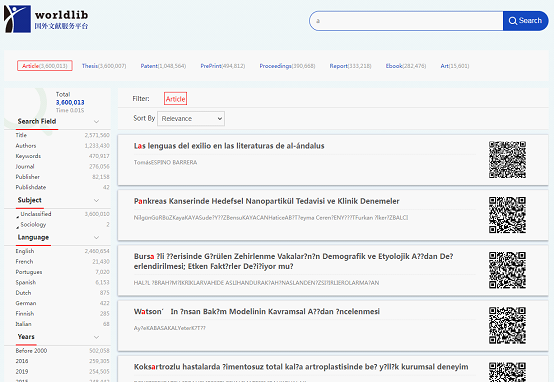Switch to the PrePrint tab
Viewport: 554px width, 382px height.
point(223,66)
